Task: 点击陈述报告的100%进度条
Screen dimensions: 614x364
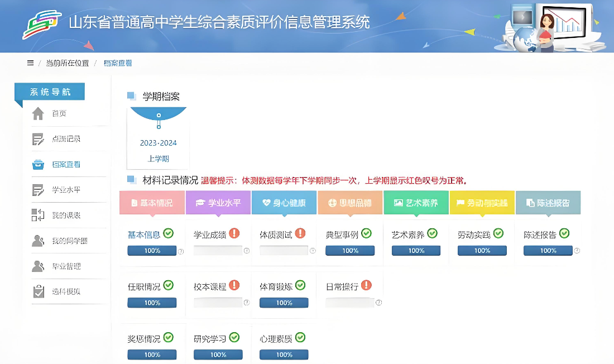Action: pos(548,250)
